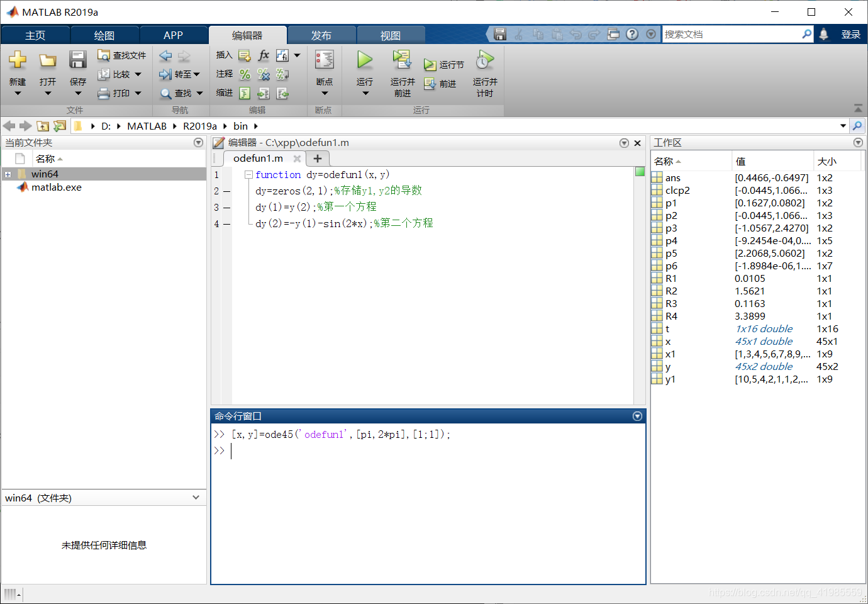Click the address bar search icon
Screen dimensions: 868x604
(x=857, y=126)
